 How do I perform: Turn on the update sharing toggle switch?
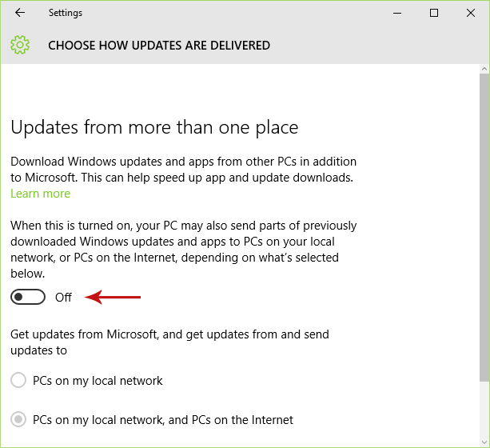[x=29, y=298]
